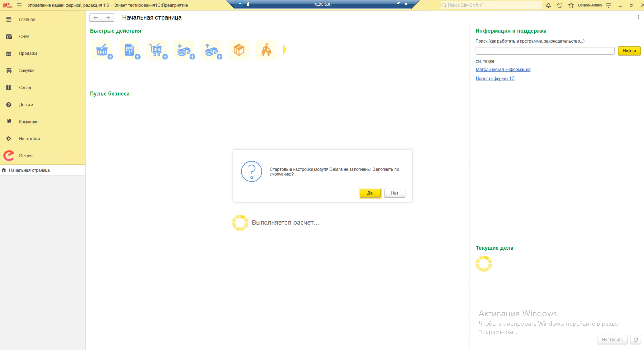This screenshot has width=644, height=350.
Task: Click the Настроить button
Action: click(612, 340)
